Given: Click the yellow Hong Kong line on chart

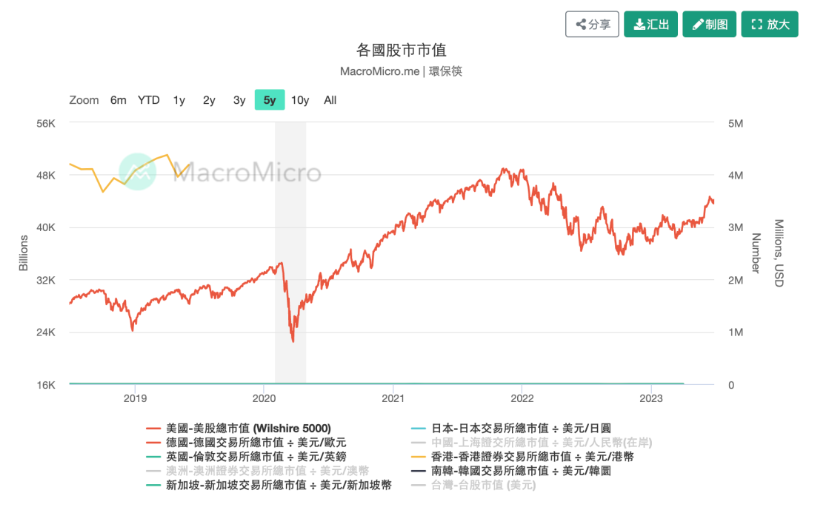Looking at the screenshot, I should [129, 172].
